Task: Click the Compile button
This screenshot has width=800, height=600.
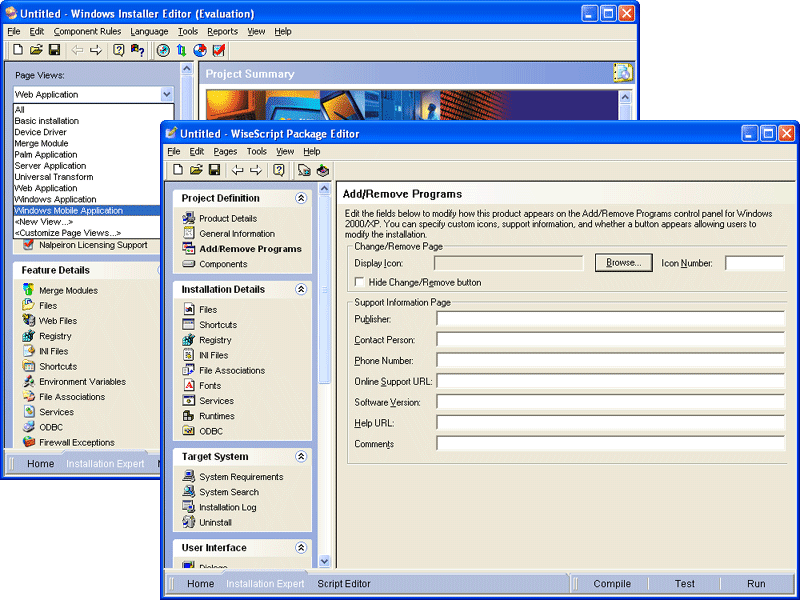Action: [x=612, y=584]
